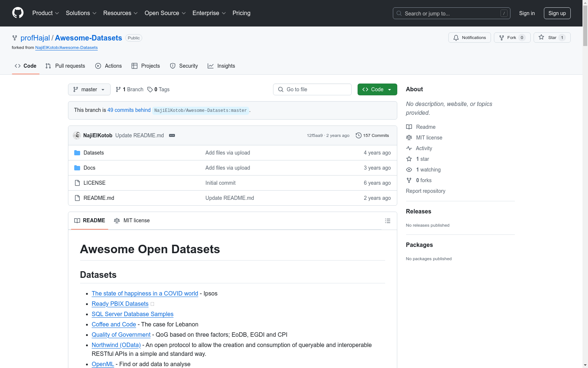This screenshot has width=588, height=368.
Task: Open the Releases section heading link
Action: pyautogui.click(x=419, y=211)
